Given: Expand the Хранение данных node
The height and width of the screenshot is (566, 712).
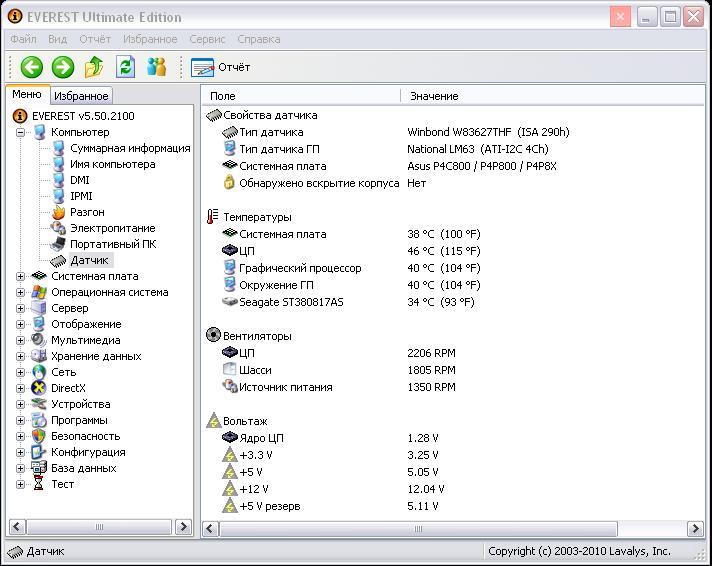Looking at the screenshot, I should coord(20,357).
